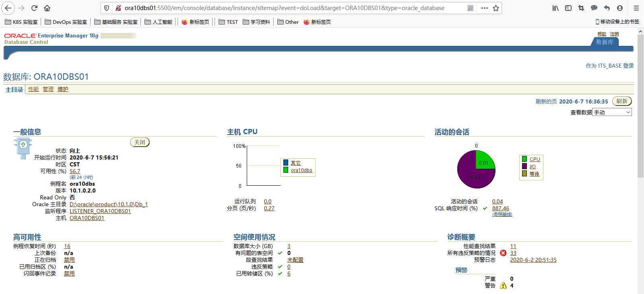This screenshot has width=644, height=294.
Task: Open the 未配置 segment findings link
Action: click(295, 260)
